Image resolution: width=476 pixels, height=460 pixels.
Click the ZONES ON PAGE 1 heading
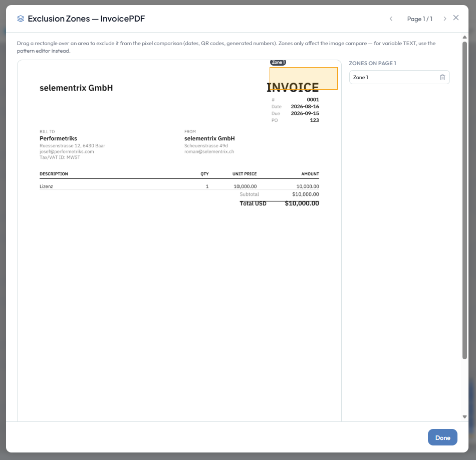click(372, 63)
